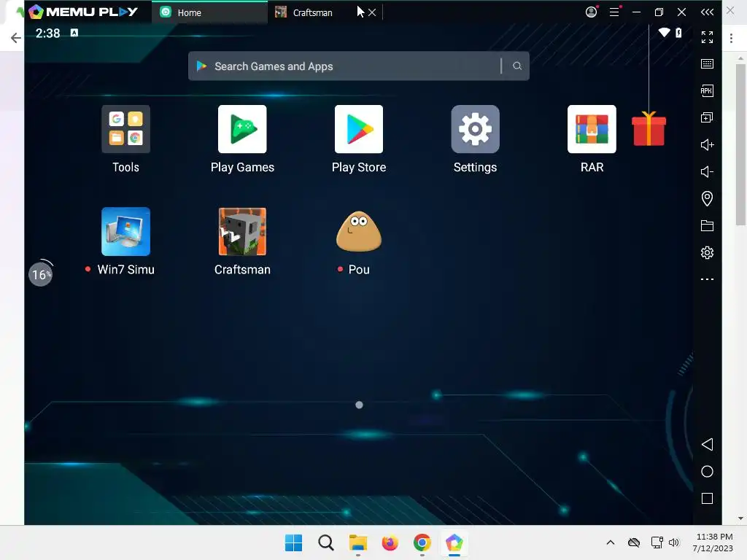Click the Android battery status icon
The image size is (747, 560).
(678, 32)
